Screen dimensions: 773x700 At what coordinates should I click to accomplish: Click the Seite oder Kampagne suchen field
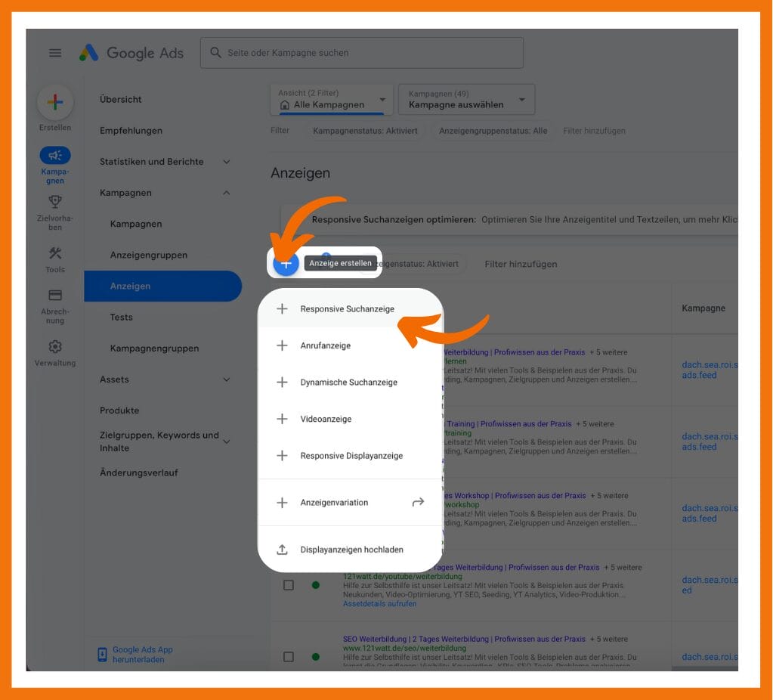[361, 53]
